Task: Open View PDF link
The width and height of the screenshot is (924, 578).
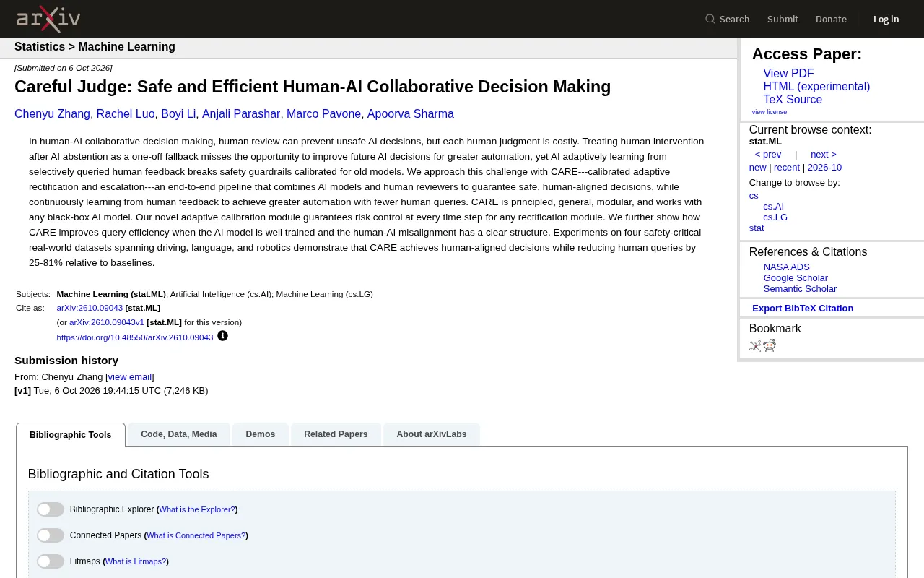Action: pos(788,74)
